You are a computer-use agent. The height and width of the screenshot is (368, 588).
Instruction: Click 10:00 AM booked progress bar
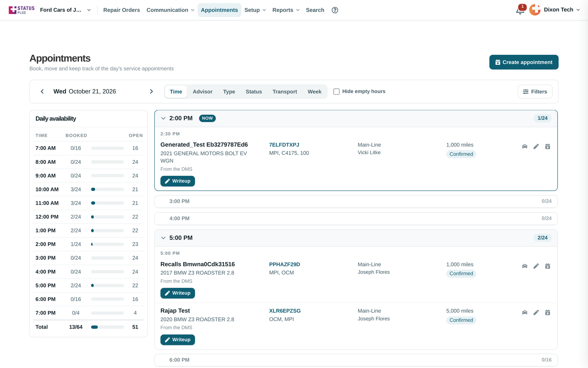click(x=107, y=190)
